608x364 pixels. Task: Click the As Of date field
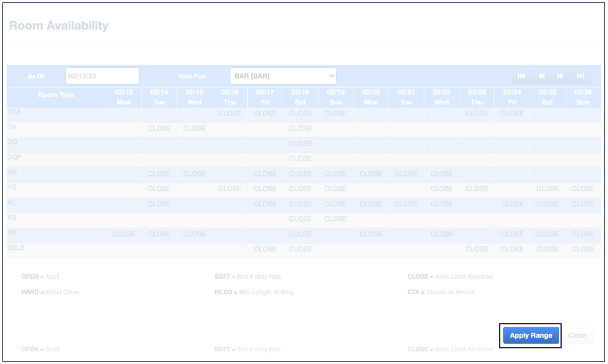(102, 76)
